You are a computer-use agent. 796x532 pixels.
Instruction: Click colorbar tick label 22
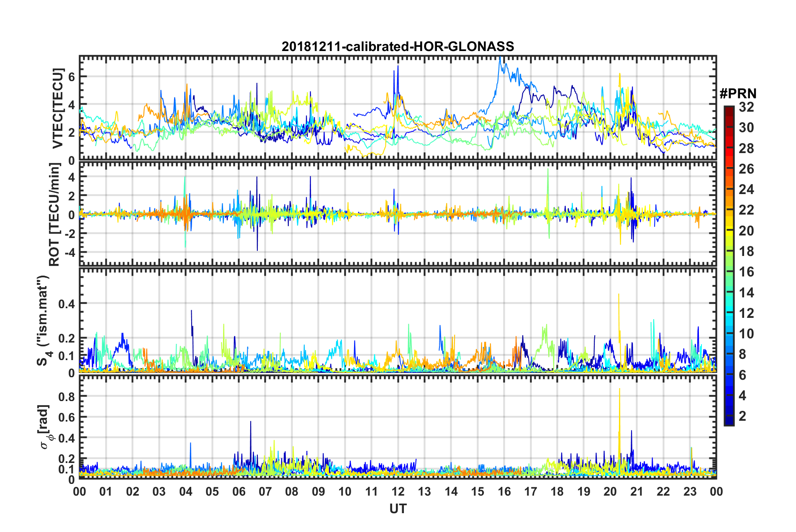point(746,210)
